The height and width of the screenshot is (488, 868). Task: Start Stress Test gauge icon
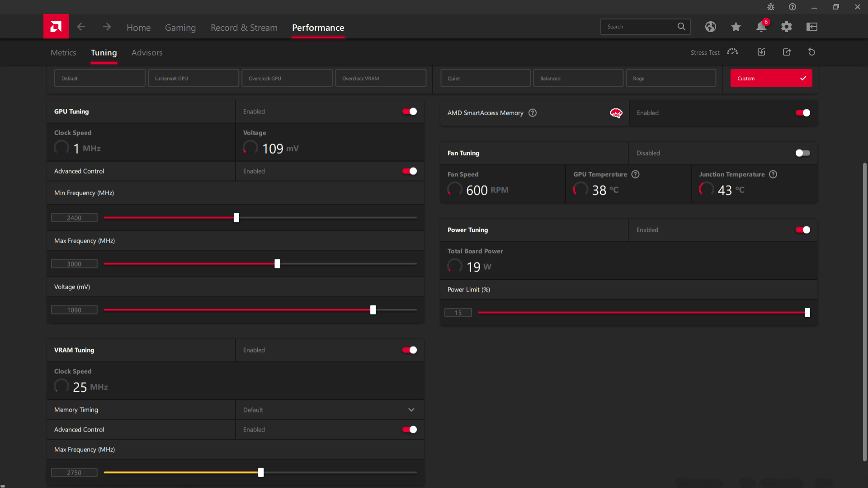point(732,52)
